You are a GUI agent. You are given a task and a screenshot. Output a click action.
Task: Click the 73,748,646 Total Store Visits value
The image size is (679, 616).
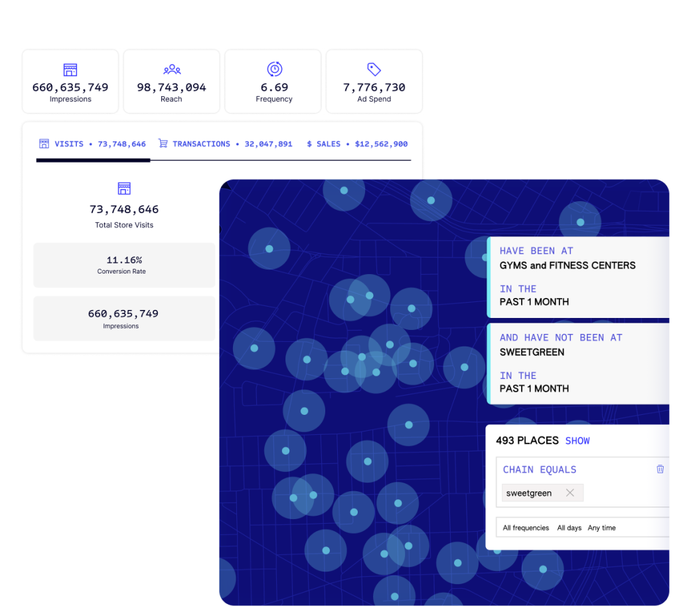(124, 210)
